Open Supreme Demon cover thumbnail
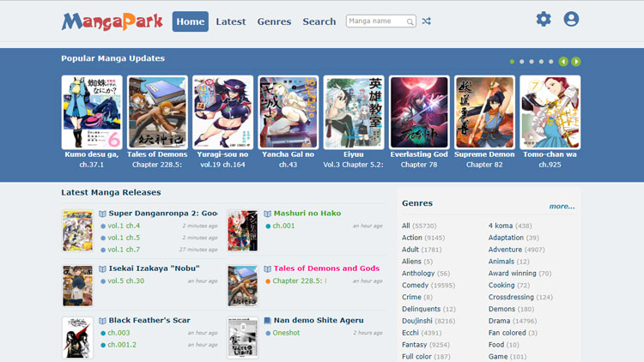The height and width of the screenshot is (362, 644). (x=484, y=112)
